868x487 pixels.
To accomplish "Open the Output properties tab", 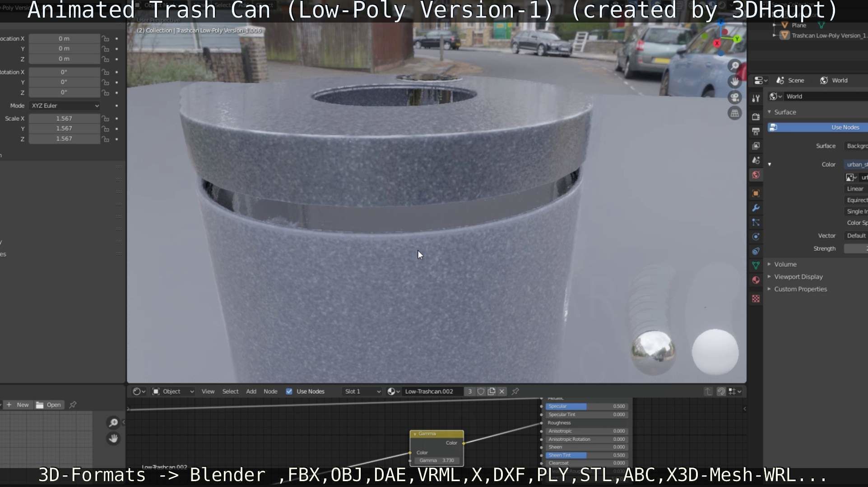I will [756, 131].
